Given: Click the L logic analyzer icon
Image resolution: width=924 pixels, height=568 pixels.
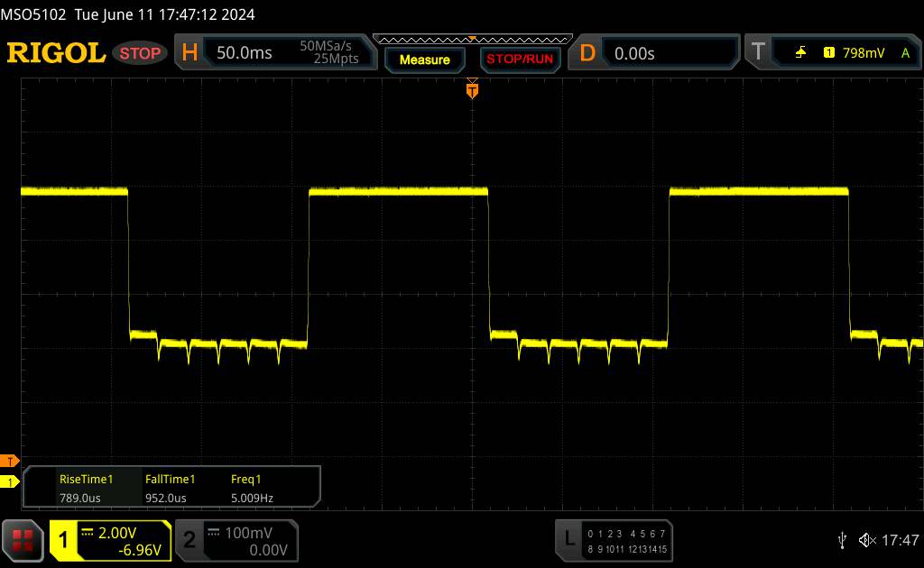Looking at the screenshot, I should tap(568, 538).
